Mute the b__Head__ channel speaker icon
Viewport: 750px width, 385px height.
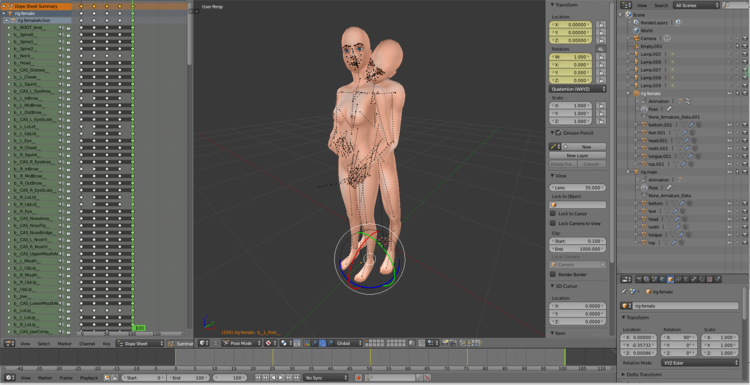click(61, 63)
